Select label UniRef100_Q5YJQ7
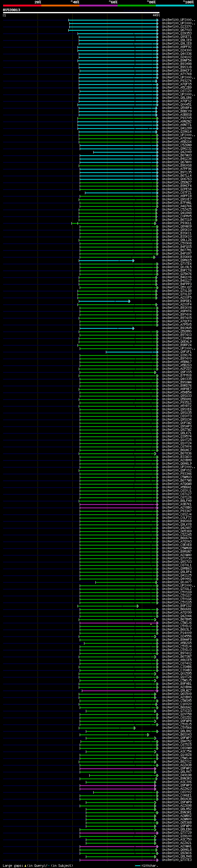The width and height of the screenshot is (197, 868). (x=176, y=287)
